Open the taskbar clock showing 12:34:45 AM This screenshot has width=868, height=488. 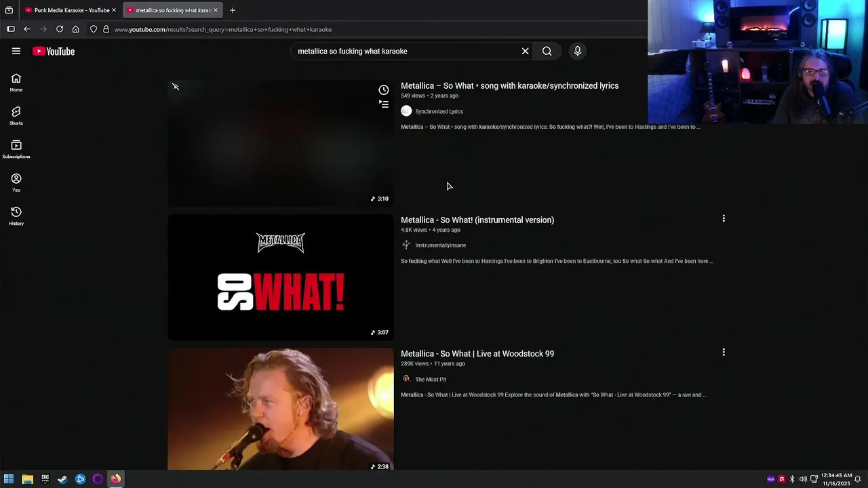tap(835, 479)
